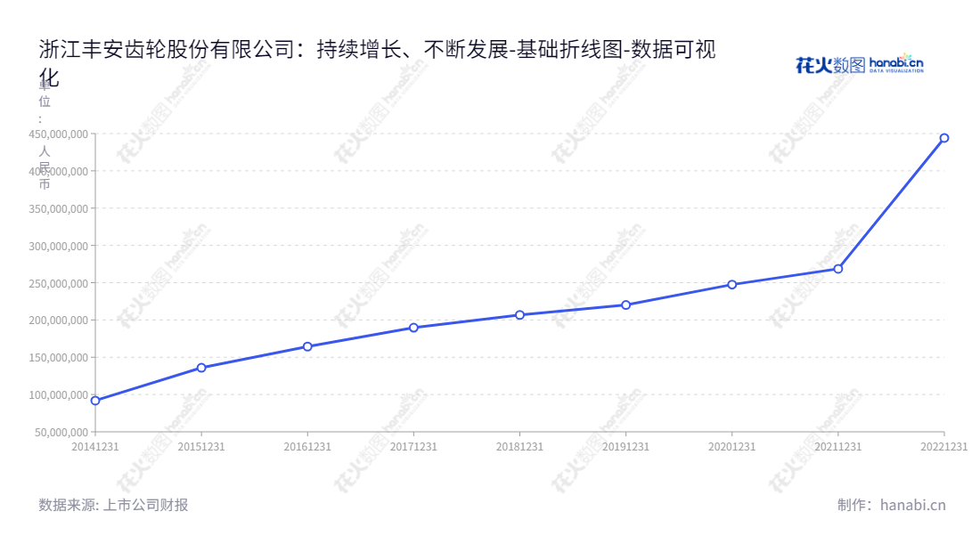Click the x-axis label 20141231
The width and height of the screenshot is (980, 552).
(x=95, y=447)
